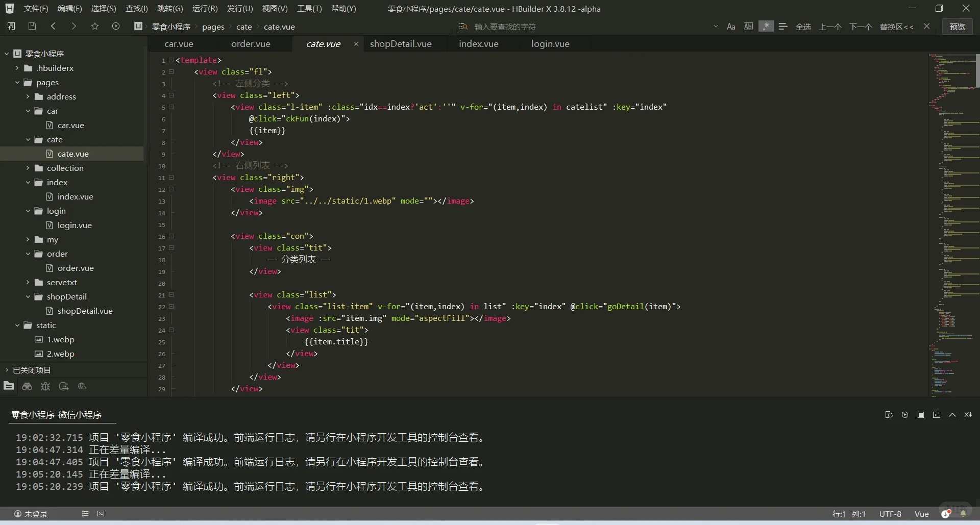Expand the address folder

[28, 96]
